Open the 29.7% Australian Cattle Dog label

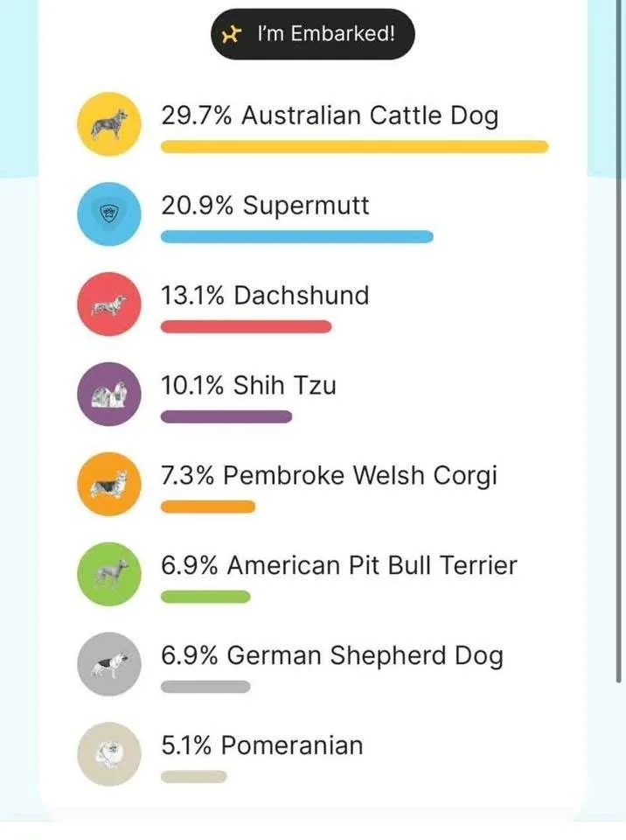click(329, 115)
